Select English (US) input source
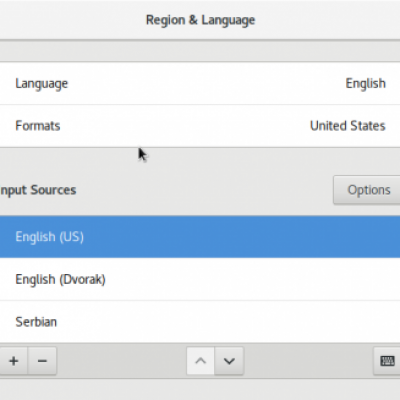 [x=200, y=237]
